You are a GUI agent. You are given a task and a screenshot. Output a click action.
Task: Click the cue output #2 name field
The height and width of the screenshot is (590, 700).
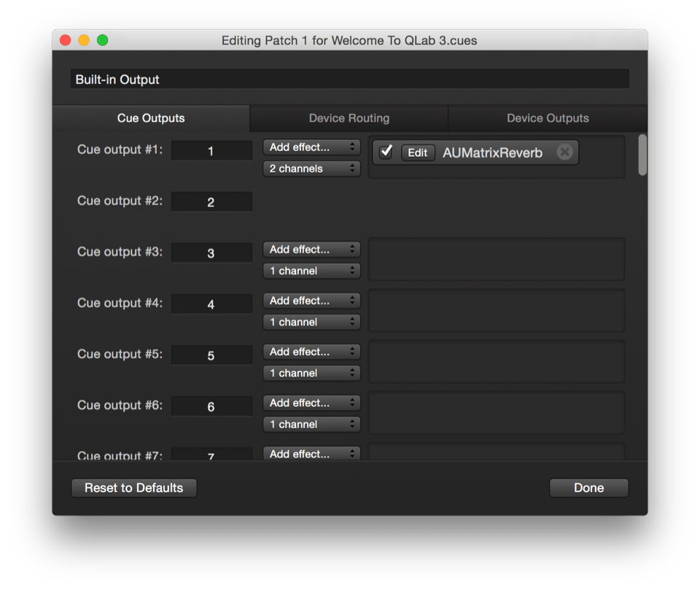click(211, 202)
